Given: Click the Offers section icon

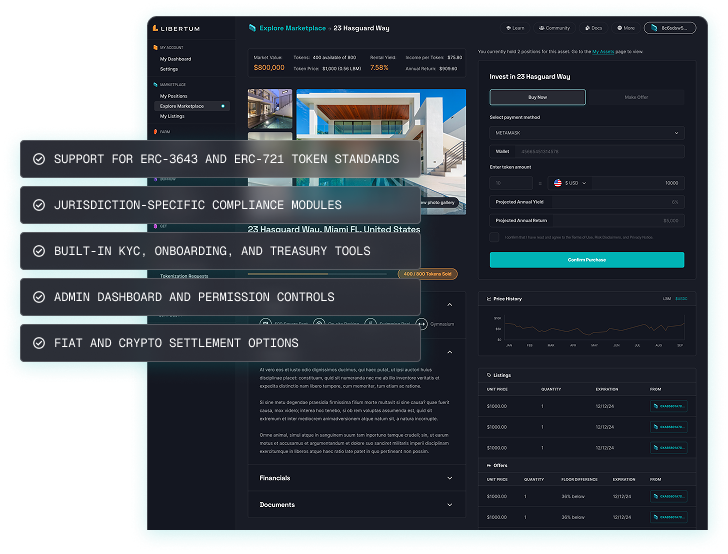Looking at the screenshot, I should pyautogui.click(x=487, y=466).
